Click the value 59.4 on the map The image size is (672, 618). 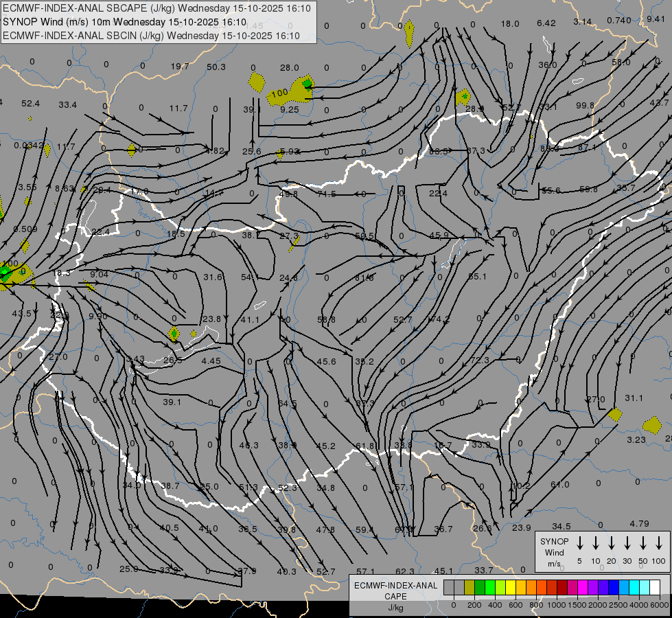point(365,529)
